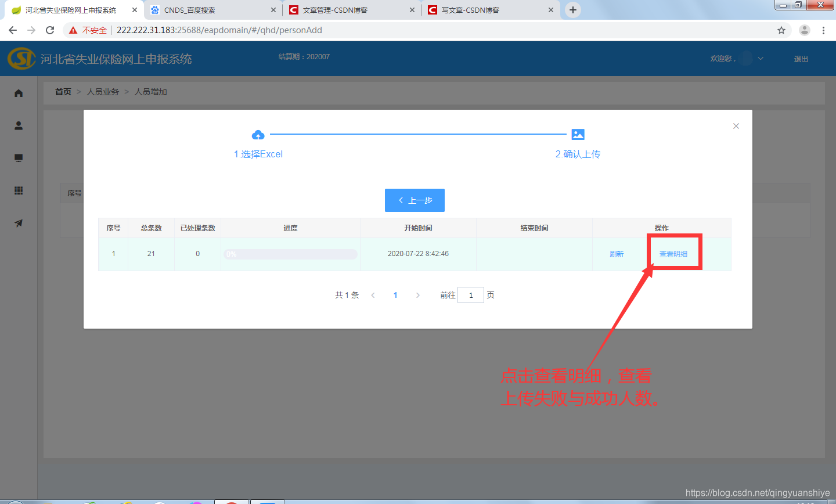The height and width of the screenshot is (504, 836).
Task: Close the 写文章-CSDN博客 tab
Action: click(551, 10)
